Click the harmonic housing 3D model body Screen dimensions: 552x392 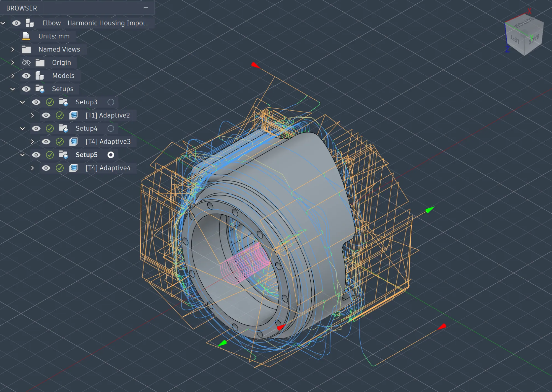tap(310, 177)
